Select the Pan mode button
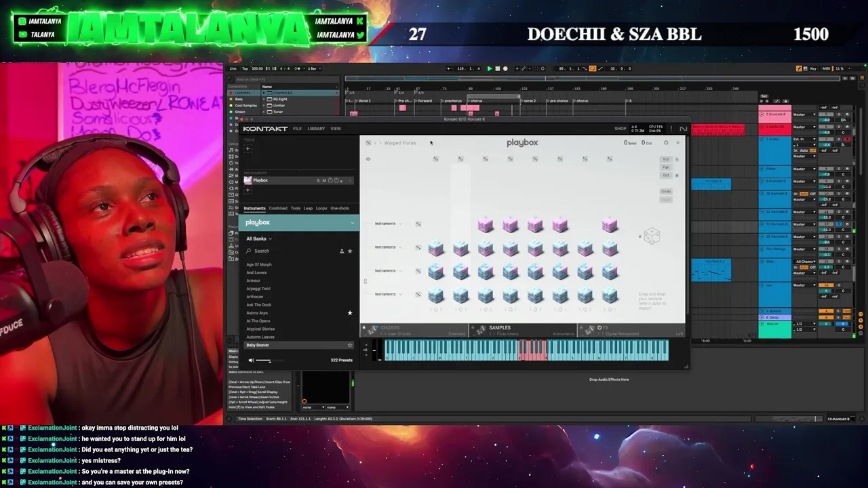Image resolution: width=868 pixels, height=488 pixels. [x=666, y=167]
